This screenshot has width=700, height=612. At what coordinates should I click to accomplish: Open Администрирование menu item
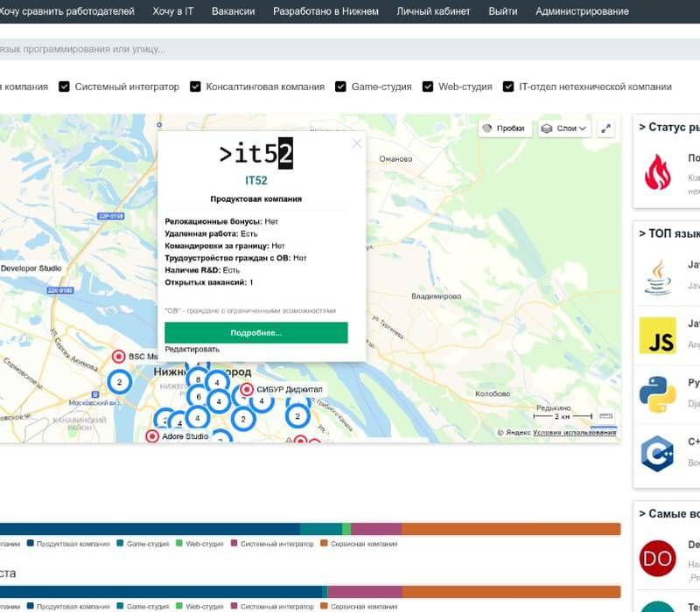(x=582, y=11)
